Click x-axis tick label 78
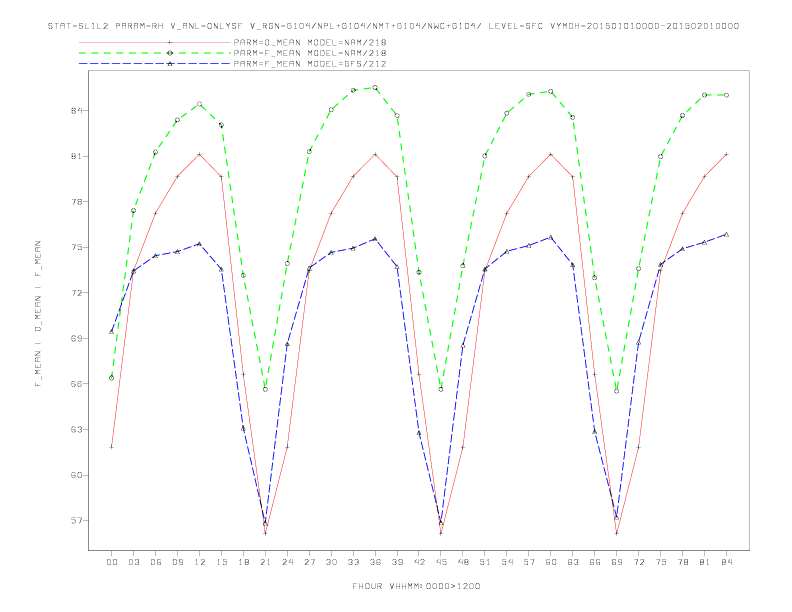This screenshot has height=612, width=792. pyautogui.click(x=682, y=562)
